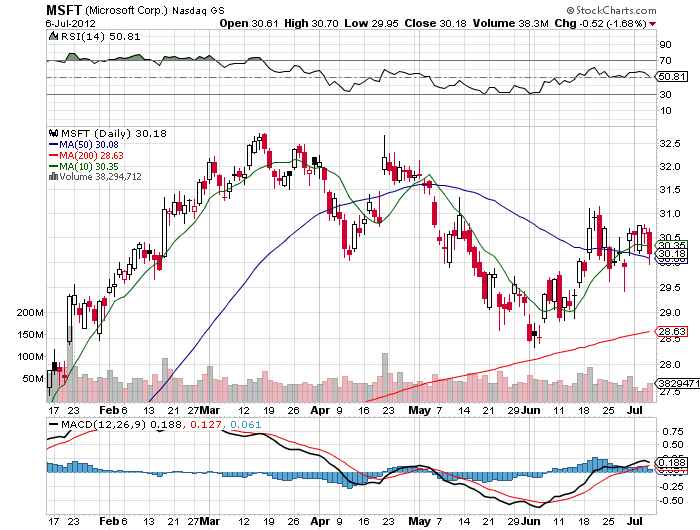Click the MSFT ticker title

point(64,10)
